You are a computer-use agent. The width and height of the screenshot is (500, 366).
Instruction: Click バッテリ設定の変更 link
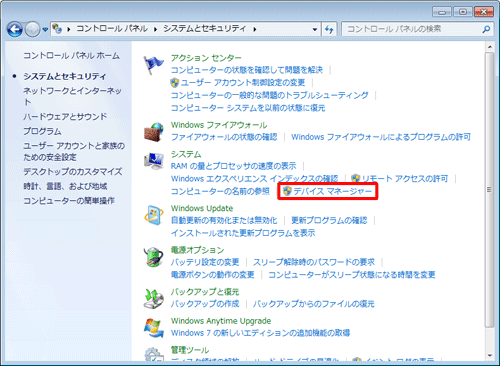click(205, 262)
